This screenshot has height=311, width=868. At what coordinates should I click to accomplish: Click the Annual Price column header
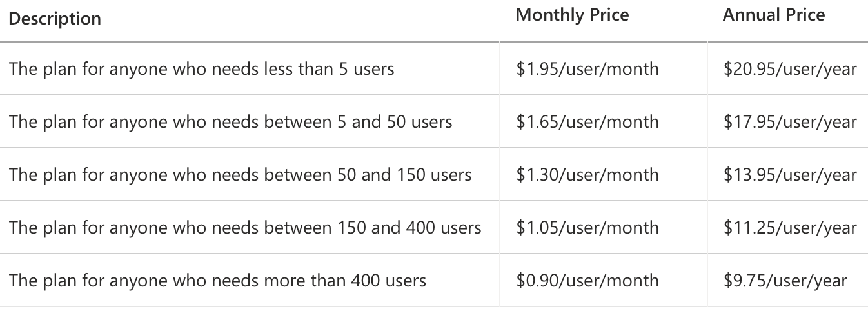pos(774,15)
